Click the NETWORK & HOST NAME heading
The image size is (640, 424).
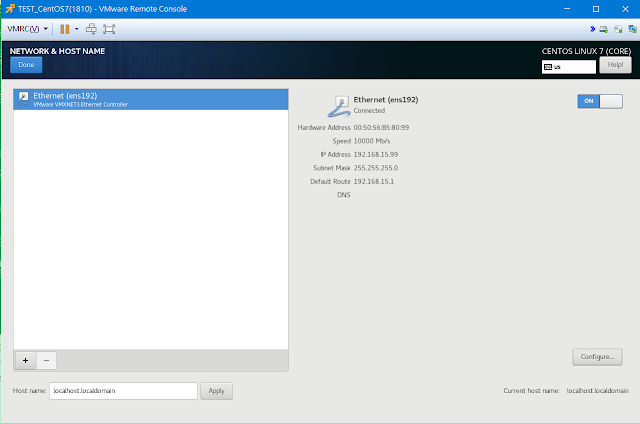pyautogui.click(x=57, y=51)
